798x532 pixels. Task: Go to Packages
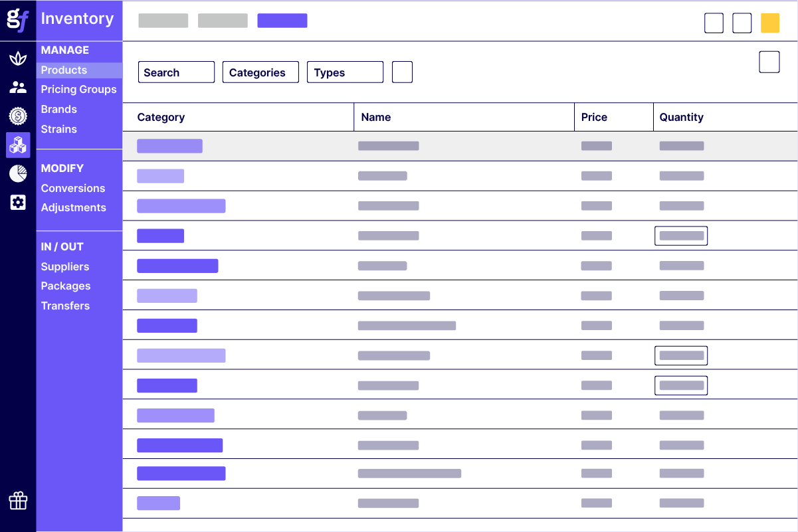point(66,286)
